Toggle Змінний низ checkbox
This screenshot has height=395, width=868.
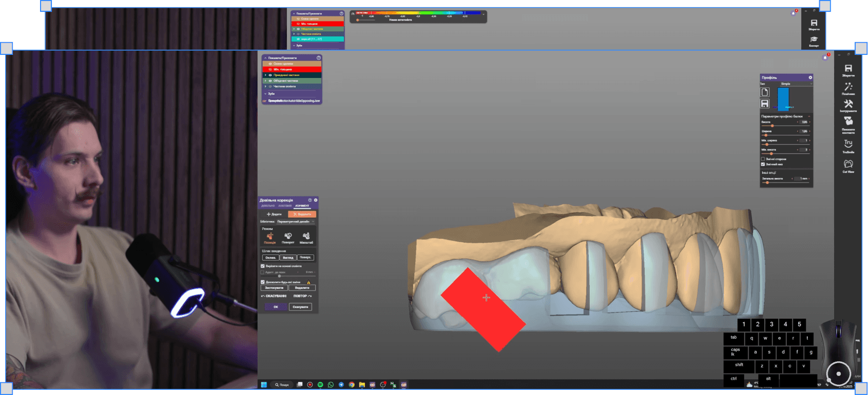pos(763,164)
